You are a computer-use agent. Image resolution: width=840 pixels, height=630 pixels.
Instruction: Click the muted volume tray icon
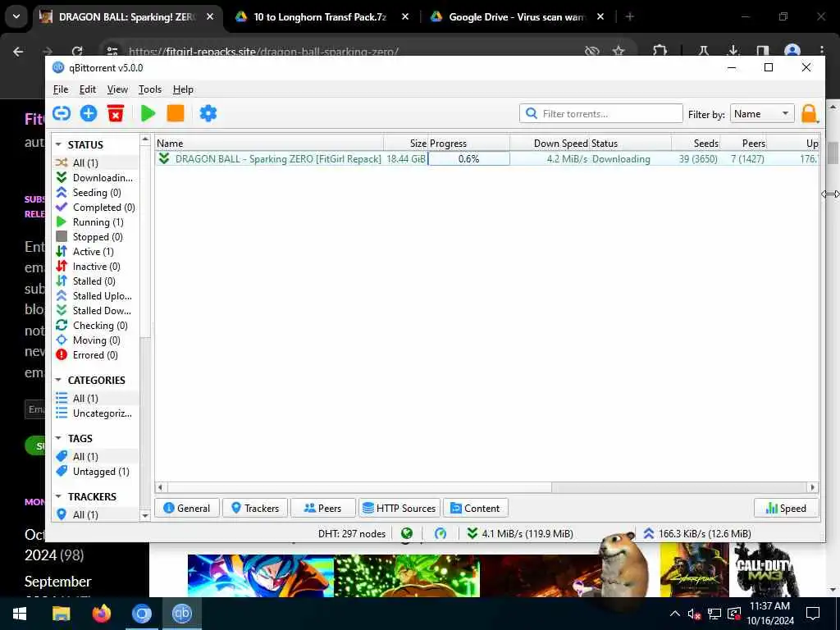(x=694, y=614)
